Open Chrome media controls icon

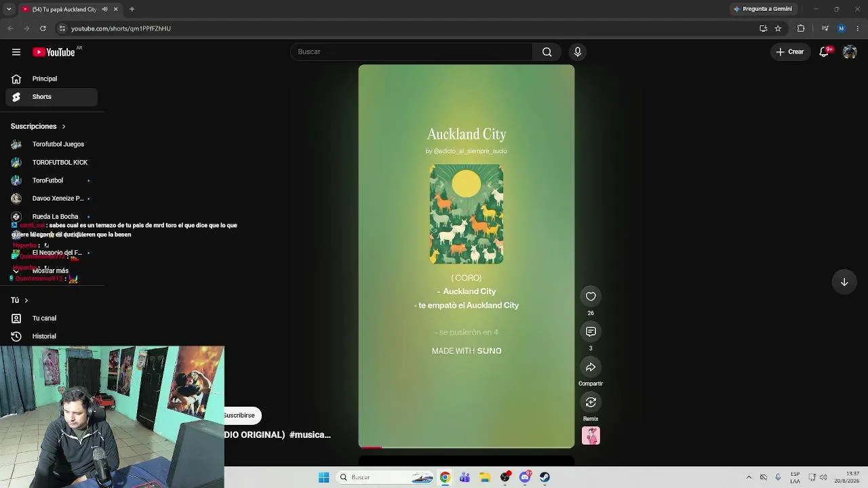pos(825,28)
